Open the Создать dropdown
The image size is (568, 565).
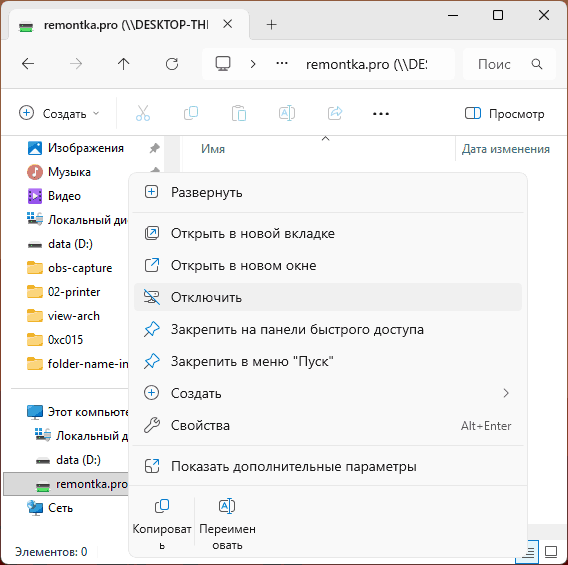(x=59, y=113)
